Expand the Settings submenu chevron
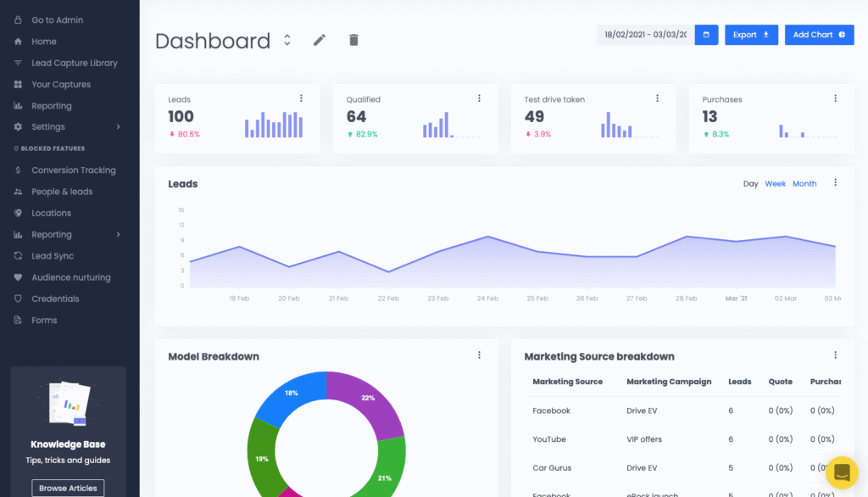Screen dimensions: 868x497 click(119, 127)
